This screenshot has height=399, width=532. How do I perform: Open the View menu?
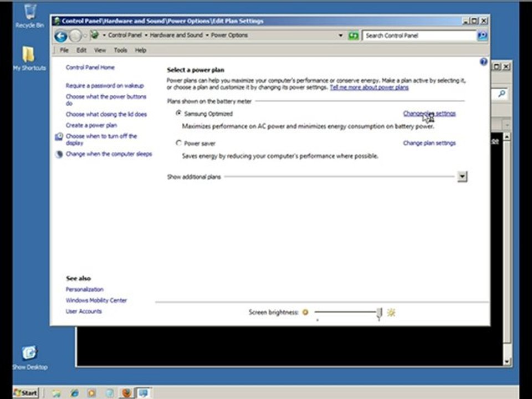coord(100,50)
